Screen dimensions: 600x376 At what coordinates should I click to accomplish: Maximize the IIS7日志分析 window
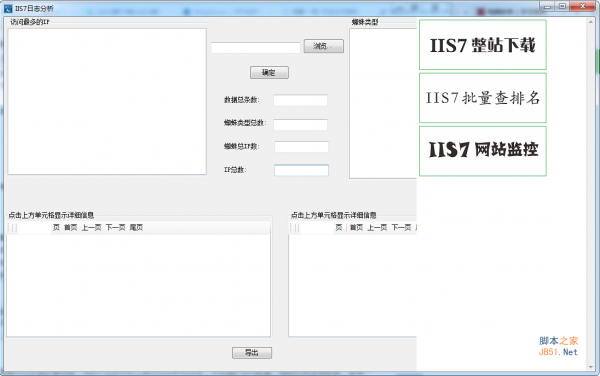pos(562,6)
